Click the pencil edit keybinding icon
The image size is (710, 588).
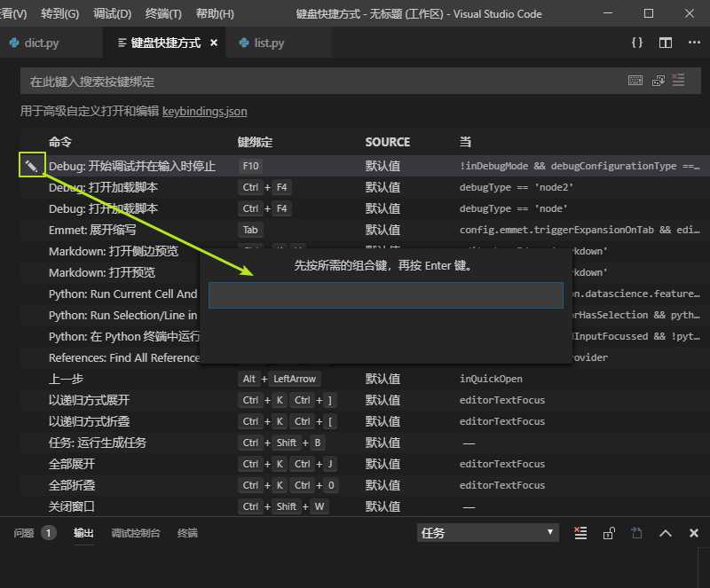point(32,166)
